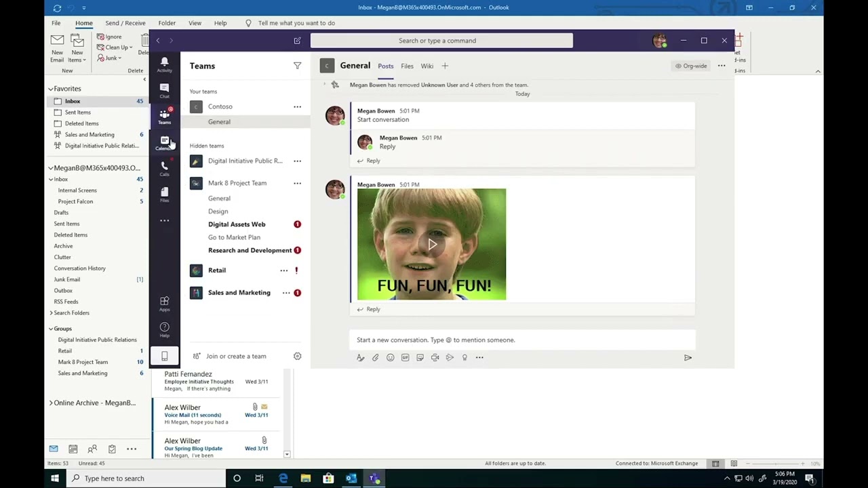Select Digital Assets Web channel
Screen dimensions: 868x488
pyautogui.click(x=237, y=224)
